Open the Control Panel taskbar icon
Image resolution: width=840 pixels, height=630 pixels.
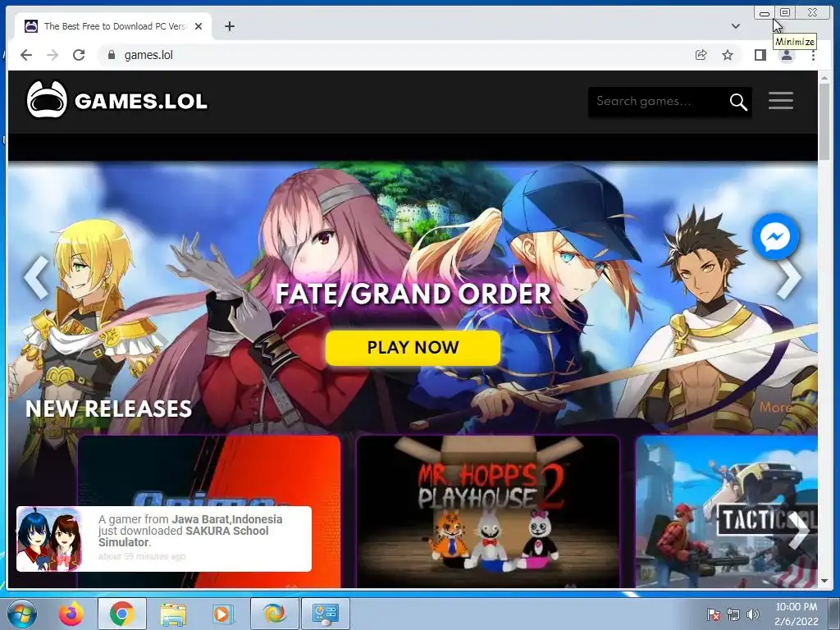325,614
